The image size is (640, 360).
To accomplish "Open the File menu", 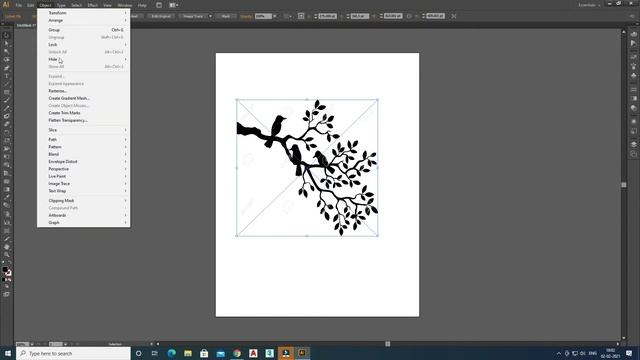I will [x=19, y=5].
